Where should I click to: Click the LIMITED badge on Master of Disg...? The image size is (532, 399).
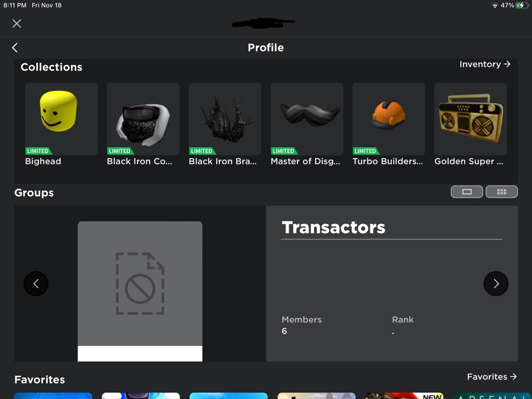tap(284, 151)
